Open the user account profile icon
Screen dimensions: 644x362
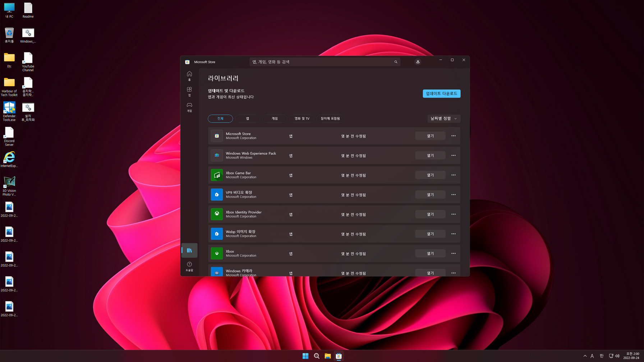pos(418,62)
